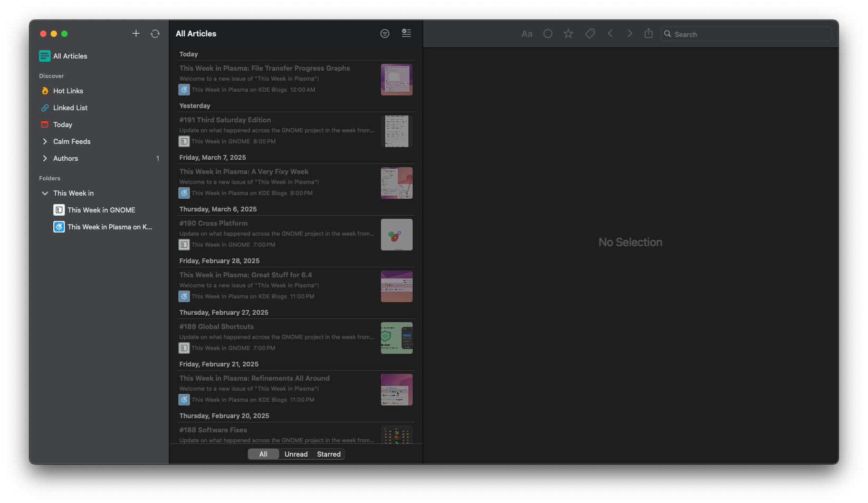Go to previous article with left chevron
The image size is (868, 503).
[x=610, y=34]
